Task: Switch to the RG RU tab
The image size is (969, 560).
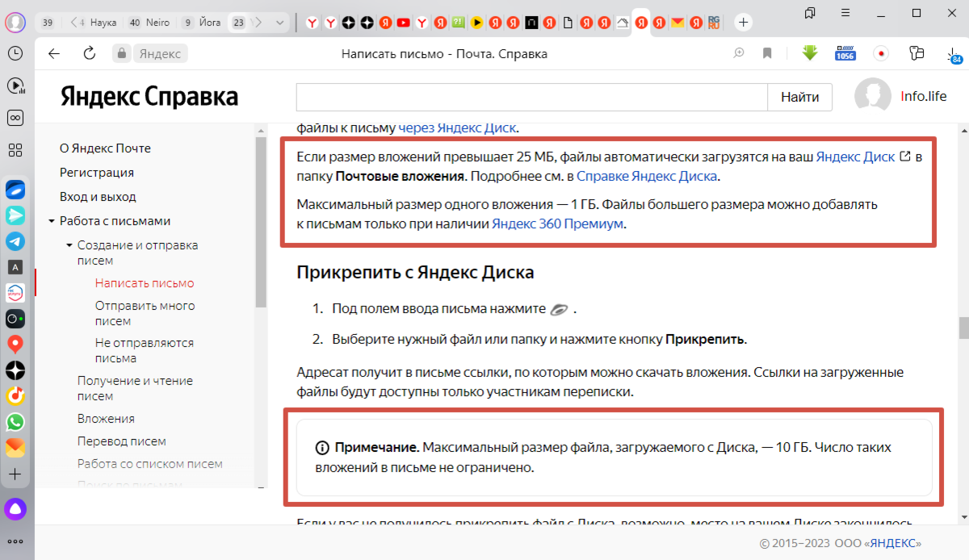Action: click(x=714, y=23)
